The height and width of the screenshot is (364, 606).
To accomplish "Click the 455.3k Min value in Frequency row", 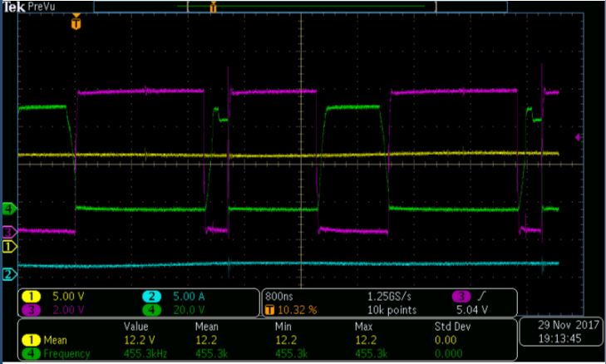I will point(291,353).
